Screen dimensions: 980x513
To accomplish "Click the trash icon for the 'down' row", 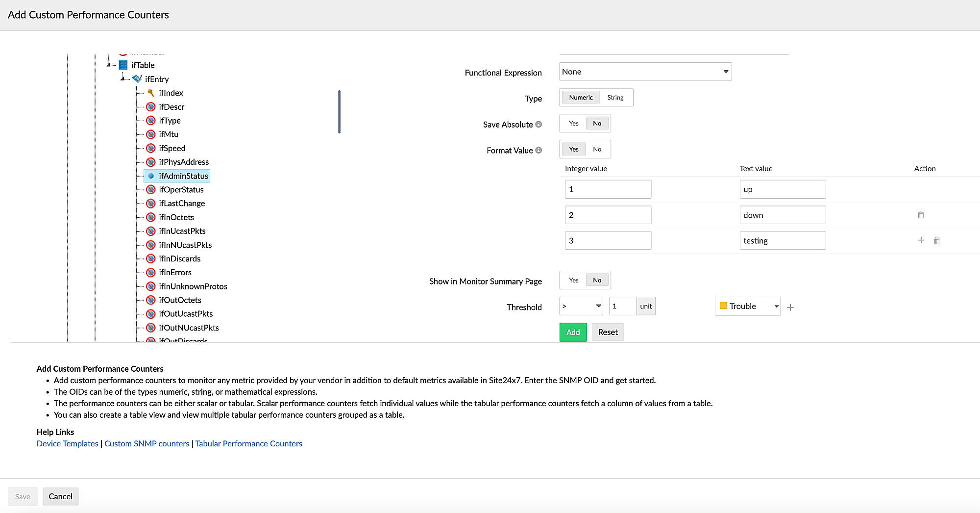I will pos(921,215).
